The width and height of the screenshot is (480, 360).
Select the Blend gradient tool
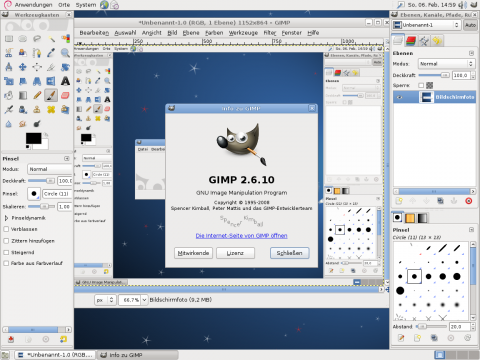pos(23,95)
